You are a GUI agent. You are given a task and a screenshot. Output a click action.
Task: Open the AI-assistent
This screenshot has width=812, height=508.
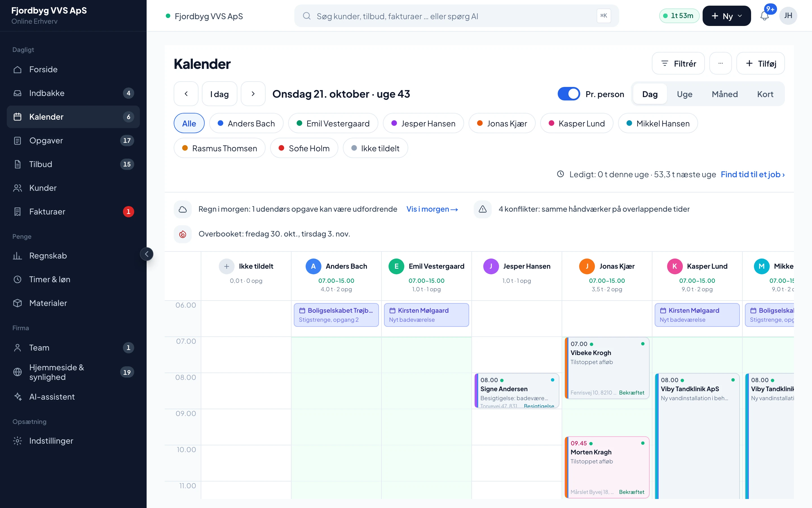(73, 397)
